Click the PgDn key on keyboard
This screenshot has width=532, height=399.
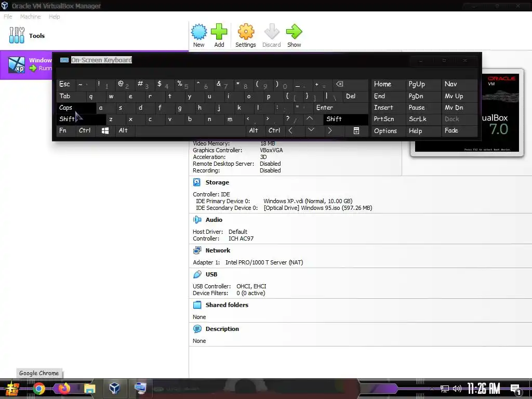coord(423,96)
